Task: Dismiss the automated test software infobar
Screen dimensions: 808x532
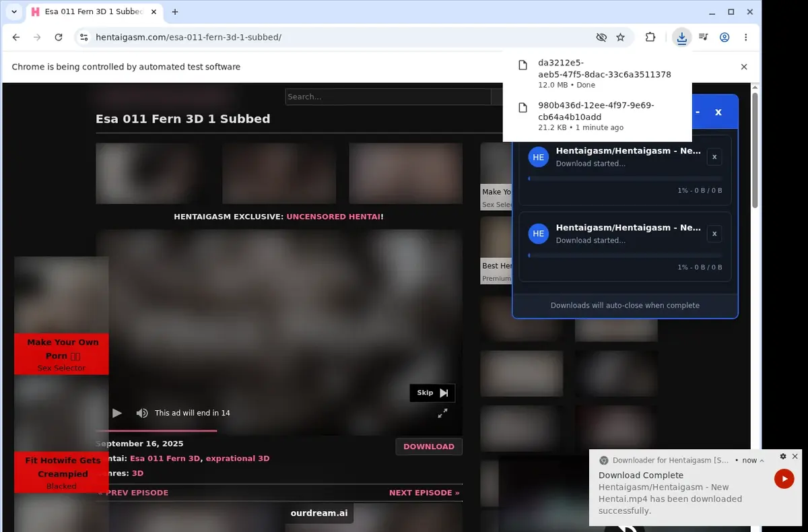Action: (744, 67)
